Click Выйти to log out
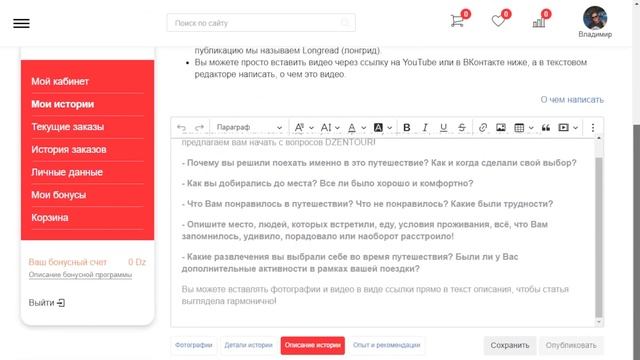 click(x=47, y=303)
